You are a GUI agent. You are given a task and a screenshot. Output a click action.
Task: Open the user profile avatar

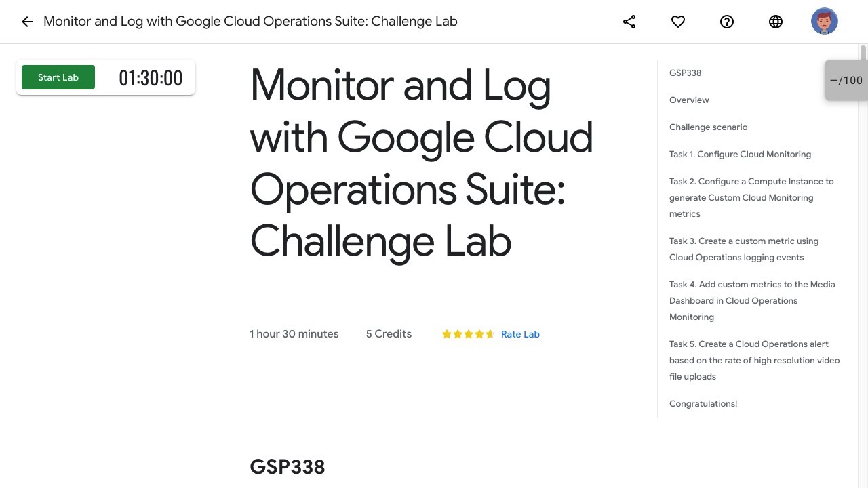pyautogui.click(x=825, y=22)
